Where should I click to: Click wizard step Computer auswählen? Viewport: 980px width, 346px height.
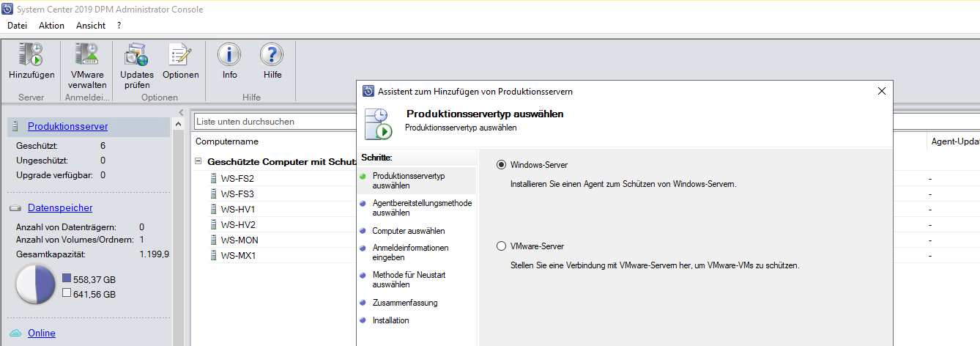point(409,231)
